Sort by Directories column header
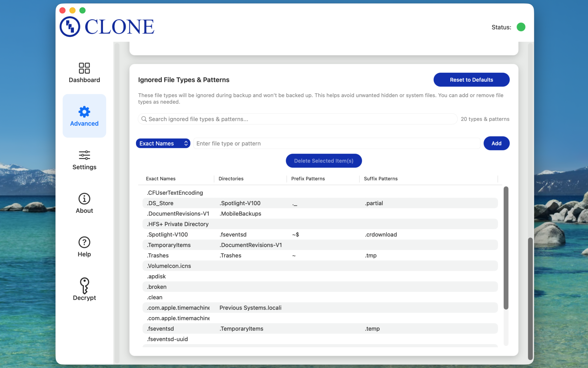 point(231,179)
